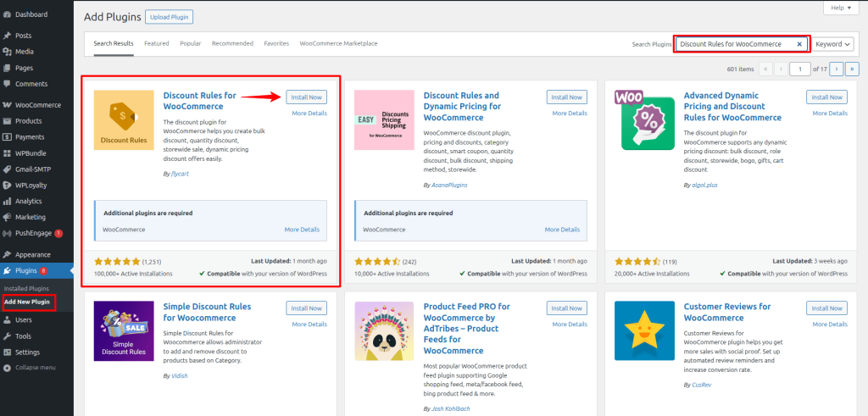
Task: Clear the search field with the X icon
Action: 799,44
